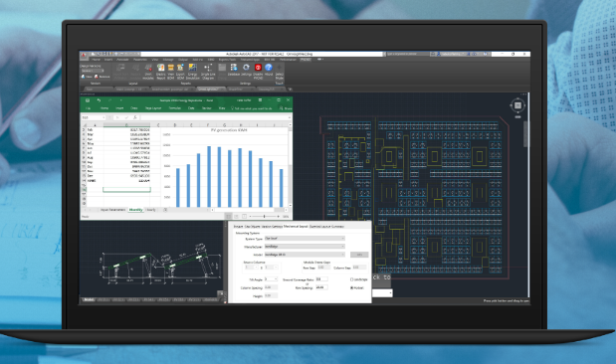Screen dimensions: 616x364
Task: Click the AutoCAD drawing vertical scrollbar
Action: (x=526, y=133)
